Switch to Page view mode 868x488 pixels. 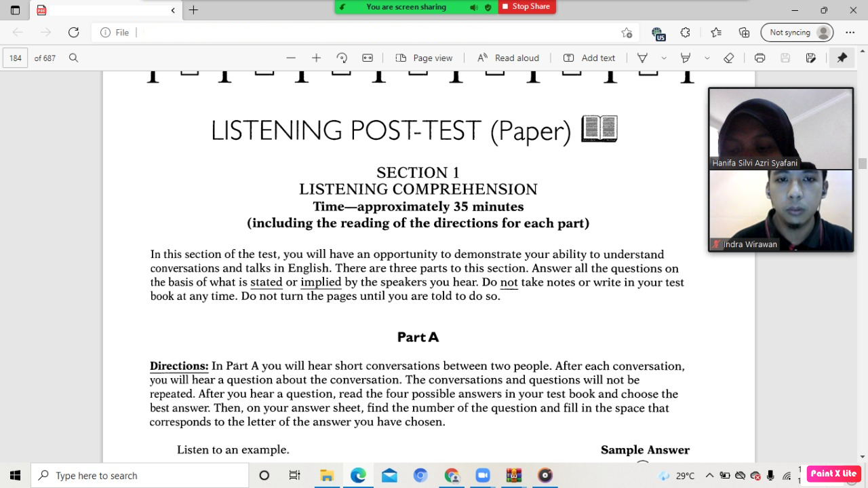[x=424, y=58]
